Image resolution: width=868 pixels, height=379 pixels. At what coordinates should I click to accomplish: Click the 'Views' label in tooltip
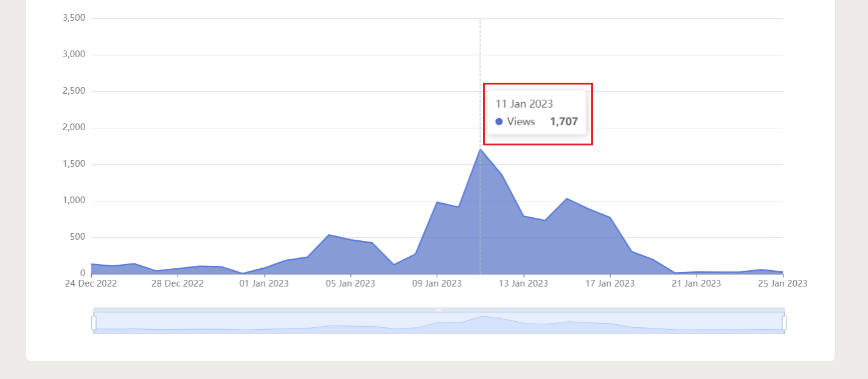tap(521, 122)
